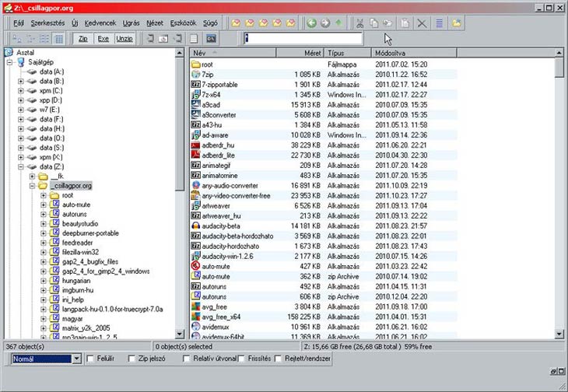The image size is (568, 392).
Task: Sort by the Méret column header
Action: tap(300, 53)
